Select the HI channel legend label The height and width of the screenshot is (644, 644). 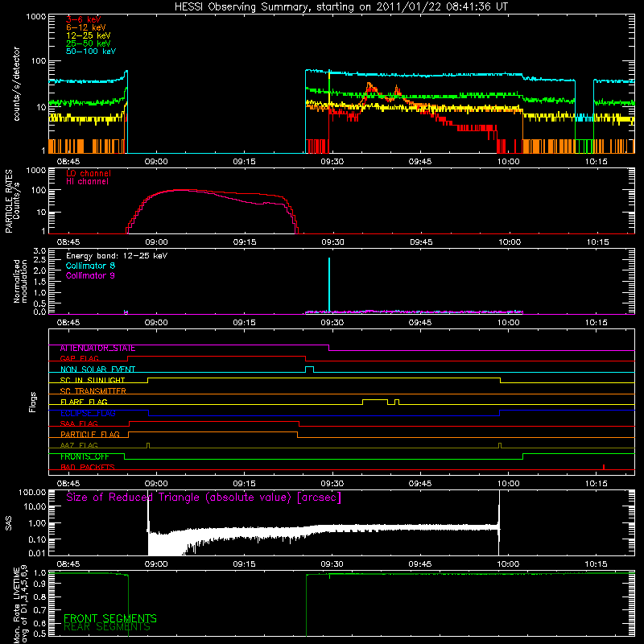click(x=88, y=182)
